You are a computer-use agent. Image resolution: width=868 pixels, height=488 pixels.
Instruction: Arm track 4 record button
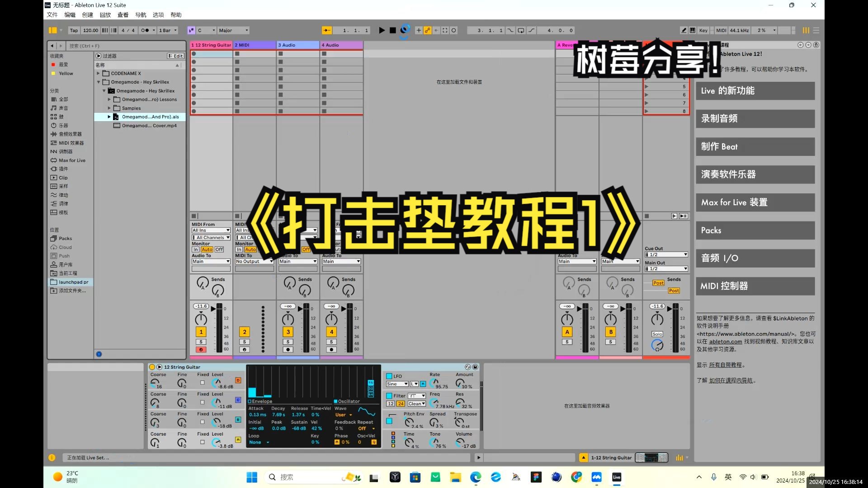[x=331, y=350]
